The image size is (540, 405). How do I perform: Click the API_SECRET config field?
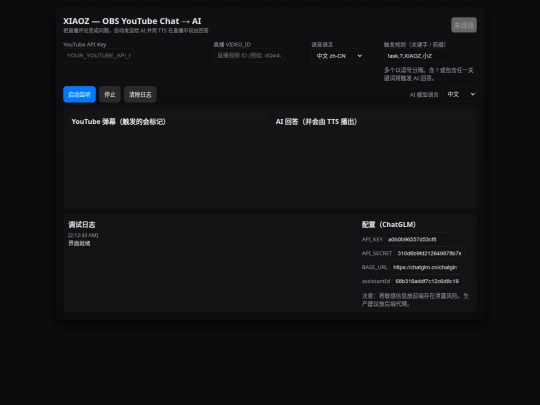click(x=429, y=253)
